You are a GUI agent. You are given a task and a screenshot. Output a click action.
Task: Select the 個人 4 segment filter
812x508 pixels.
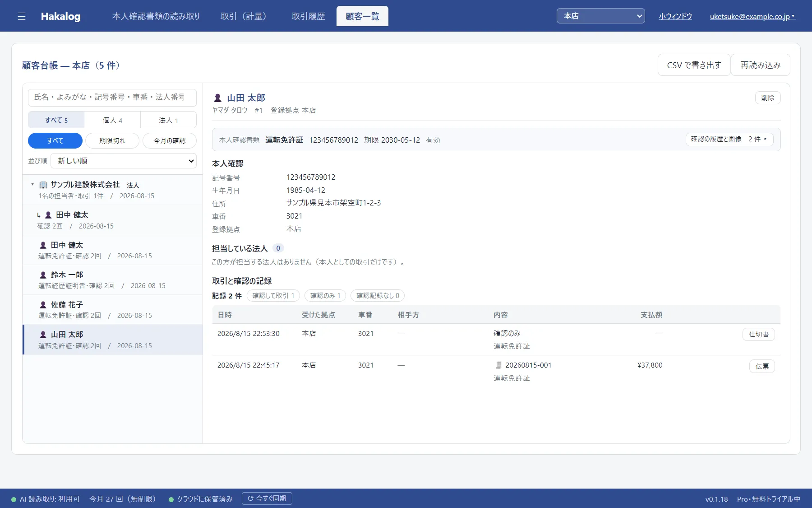click(x=112, y=120)
